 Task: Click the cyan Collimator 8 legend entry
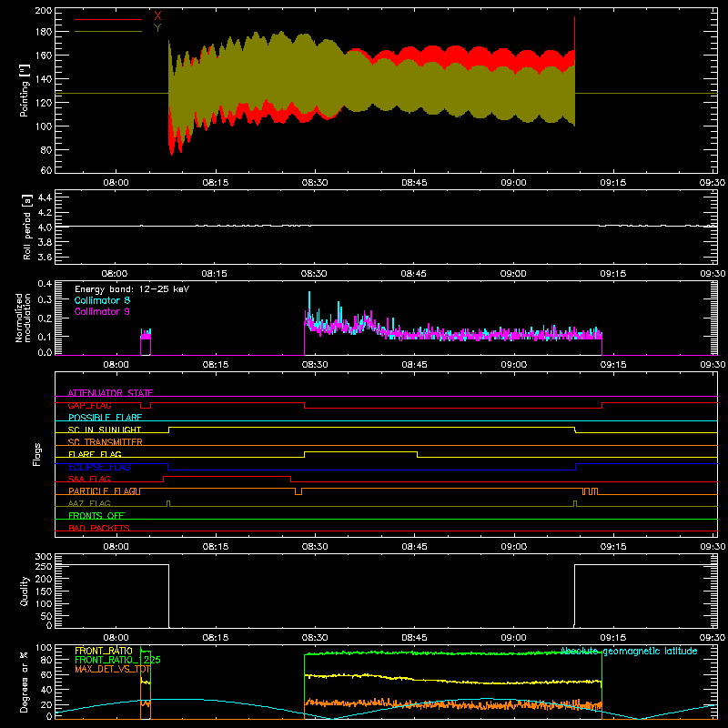click(x=102, y=300)
